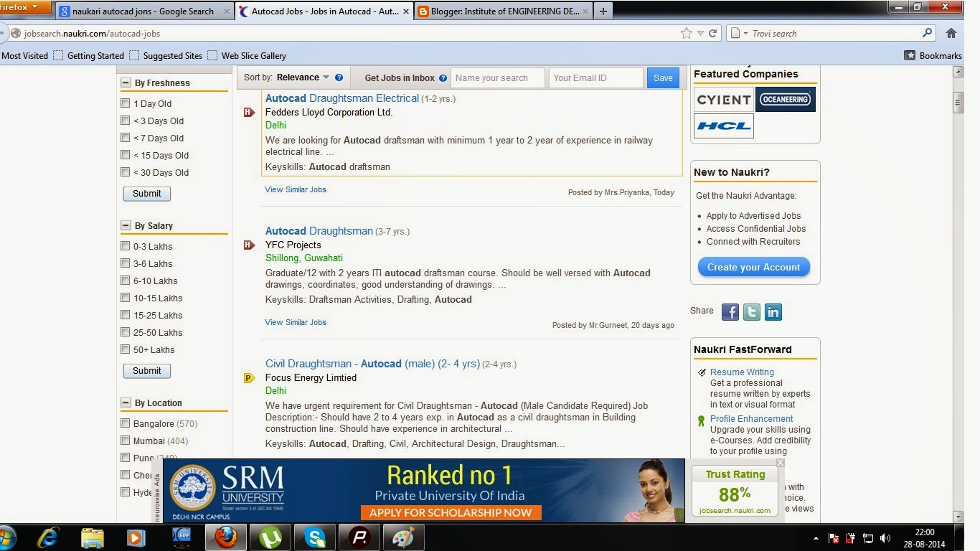This screenshot has width=980, height=551.
Task: Submit the By Salary filter
Action: [x=146, y=371]
